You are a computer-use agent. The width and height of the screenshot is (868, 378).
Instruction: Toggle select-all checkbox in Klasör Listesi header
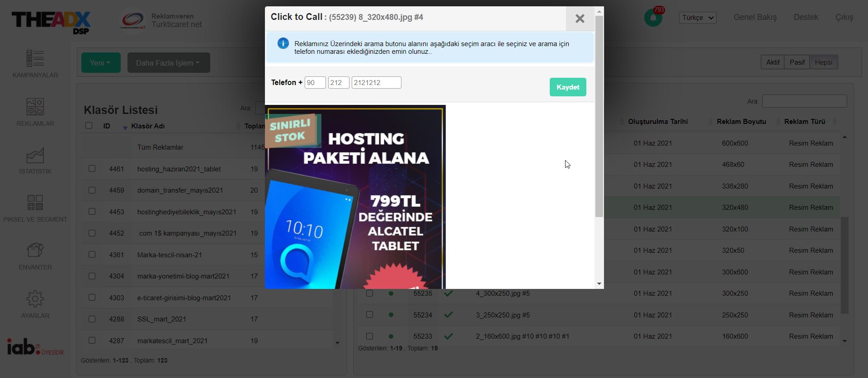[89, 126]
